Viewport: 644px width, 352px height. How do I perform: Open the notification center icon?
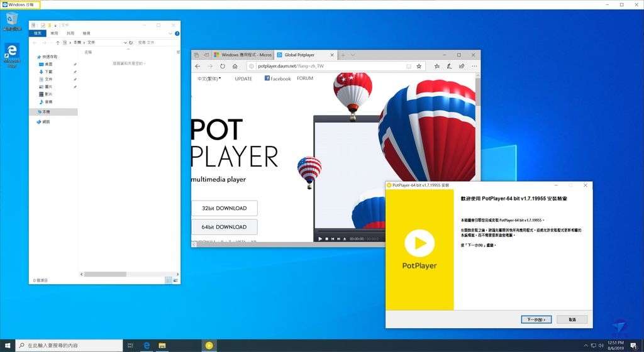(633, 346)
